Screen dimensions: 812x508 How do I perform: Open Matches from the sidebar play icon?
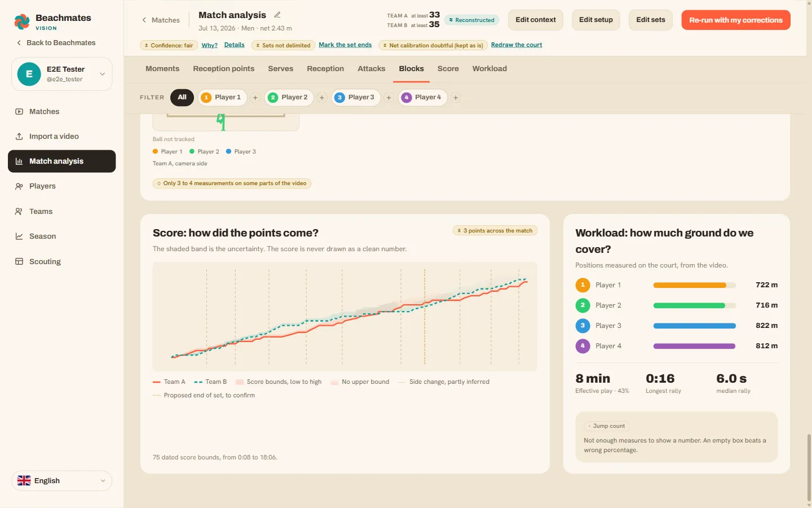point(19,112)
